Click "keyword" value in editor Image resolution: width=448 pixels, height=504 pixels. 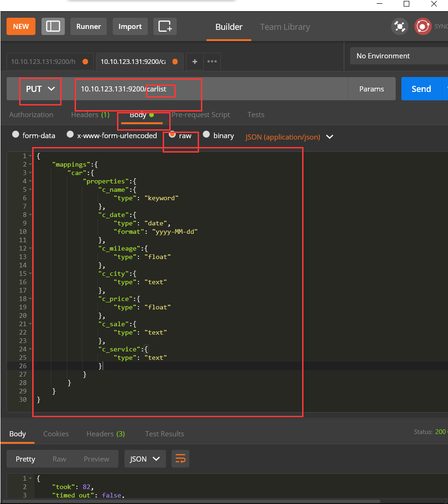point(161,198)
